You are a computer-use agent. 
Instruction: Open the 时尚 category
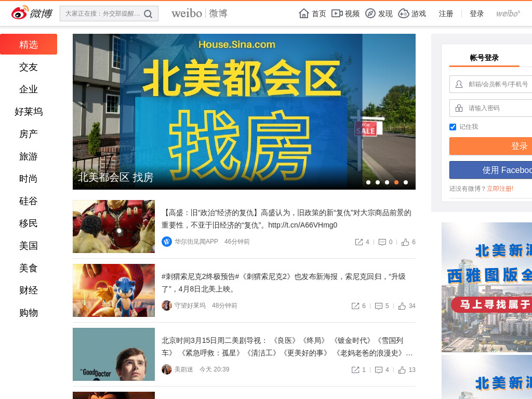29,179
